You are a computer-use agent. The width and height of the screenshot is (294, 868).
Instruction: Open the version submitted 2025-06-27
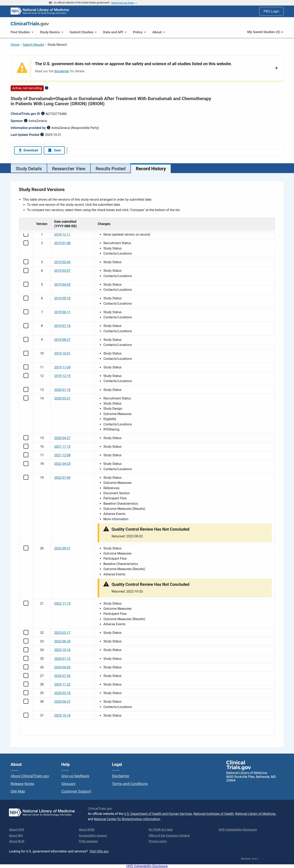(x=62, y=701)
